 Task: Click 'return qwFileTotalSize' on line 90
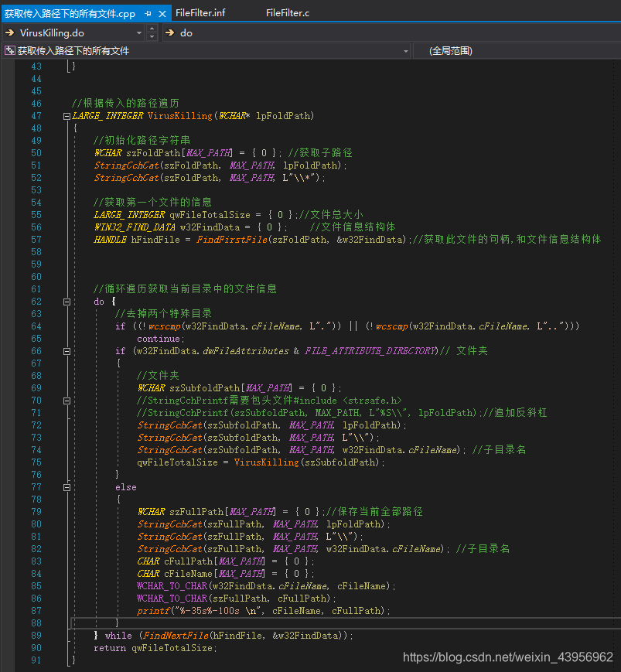[x=153, y=648]
